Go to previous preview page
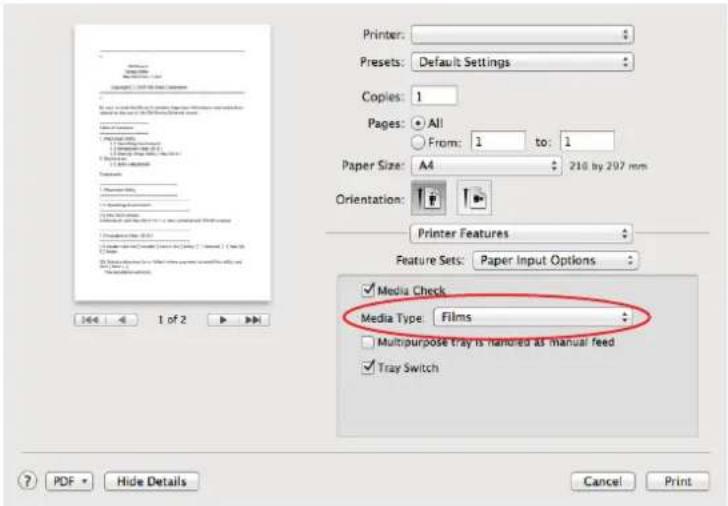The height and width of the screenshot is (506, 728). tap(122, 320)
